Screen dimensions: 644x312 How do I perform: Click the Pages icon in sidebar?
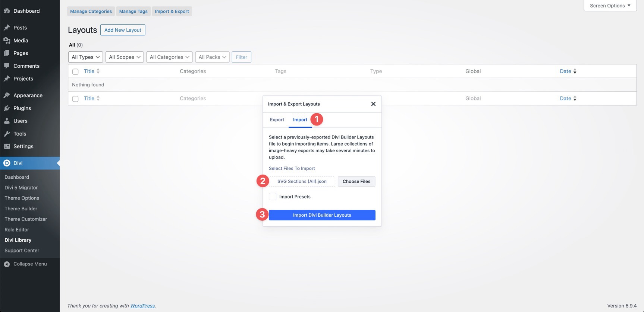click(7, 53)
